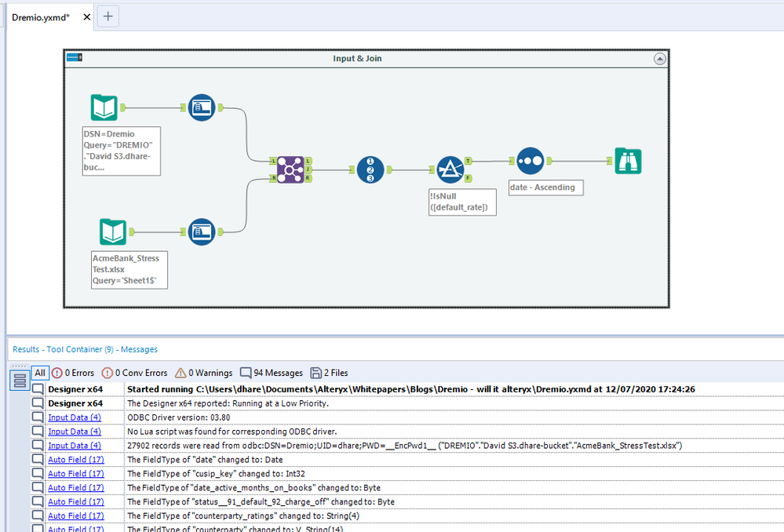Open Auto Field (17) link for "date" field

[x=76, y=460]
